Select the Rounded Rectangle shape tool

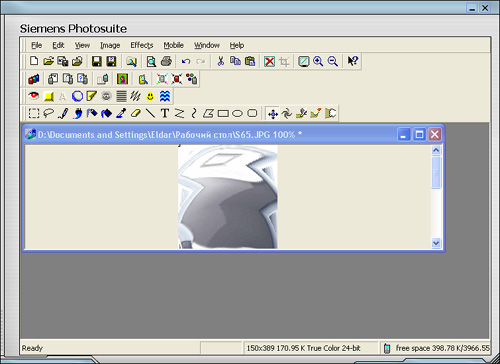252,113
